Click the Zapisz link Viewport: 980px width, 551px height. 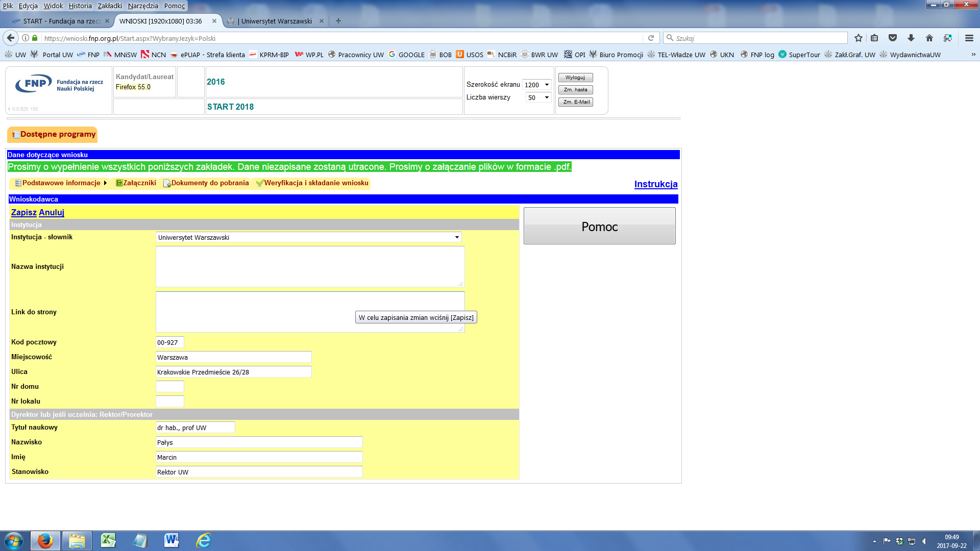[x=23, y=212]
